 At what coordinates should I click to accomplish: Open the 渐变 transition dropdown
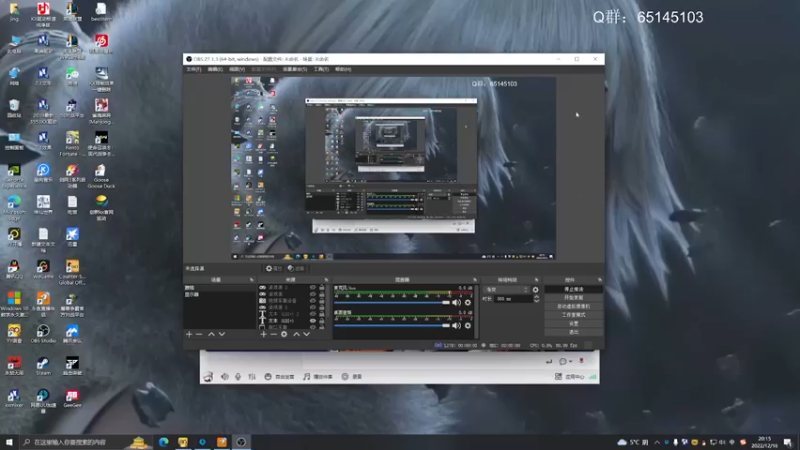[506, 290]
